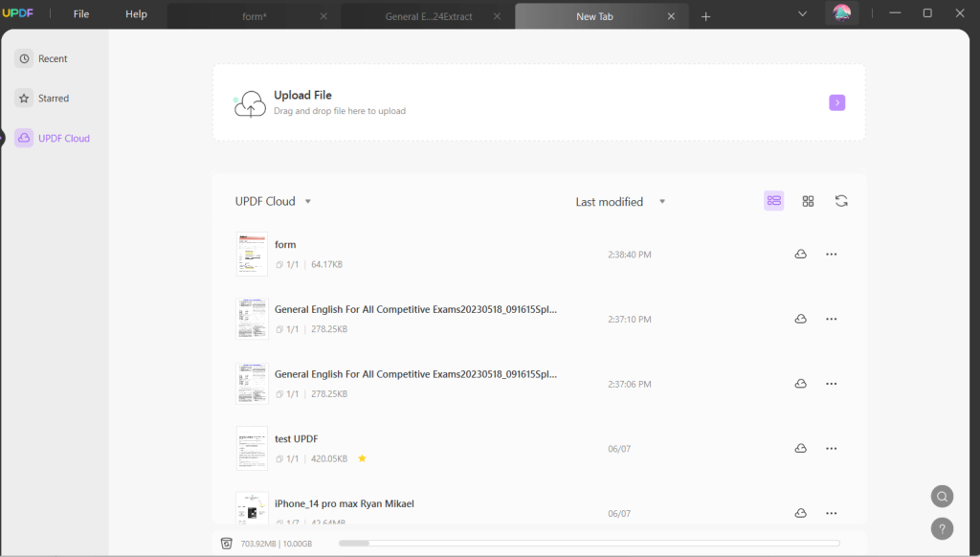980x557 pixels.
Task: Click General English file name dated 2:37:06 PM
Action: click(x=415, y=374)
